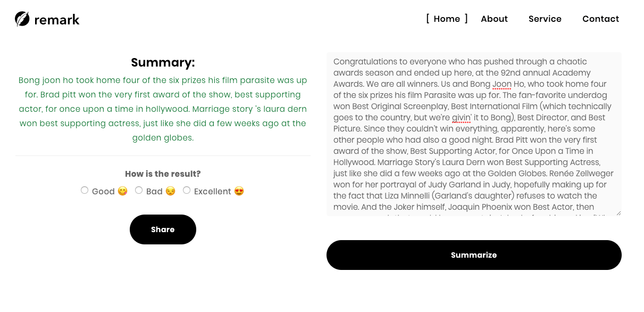Click the red-underlined word "Joon" in the article
The width and height of the screenshot is (644, 312).
point(501,84)
